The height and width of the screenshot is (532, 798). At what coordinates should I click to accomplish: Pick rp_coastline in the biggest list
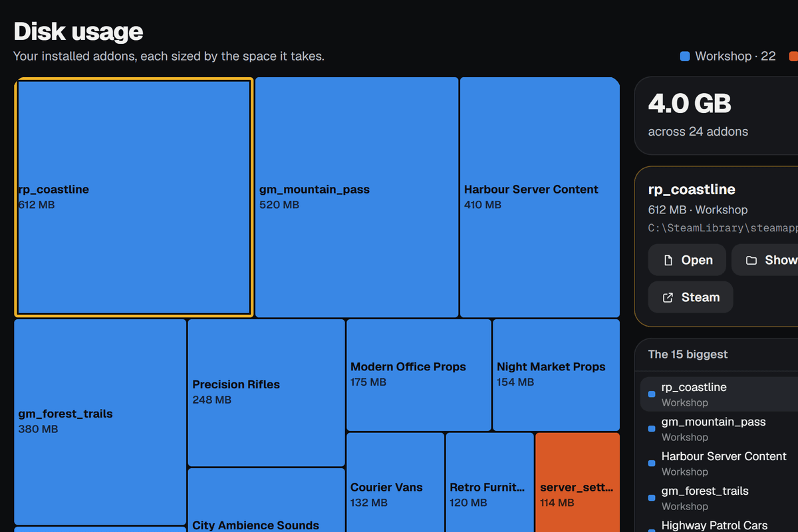719,394
